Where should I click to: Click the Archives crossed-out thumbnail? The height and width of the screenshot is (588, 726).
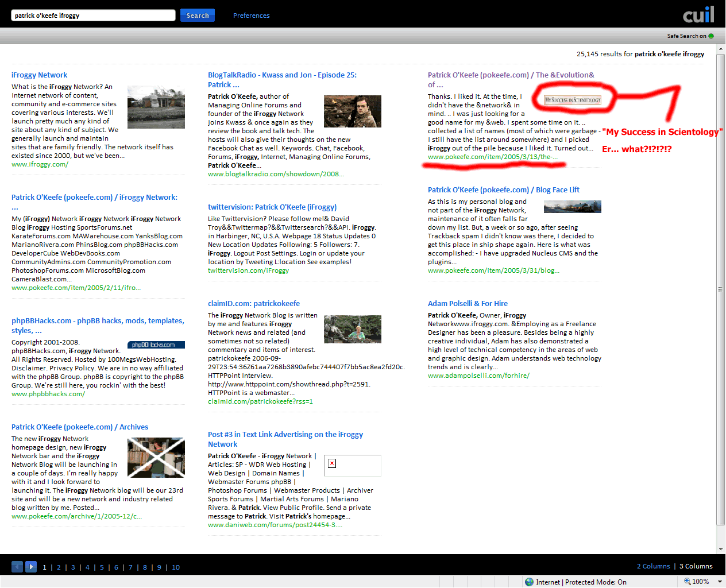click(x=156, y=458)
